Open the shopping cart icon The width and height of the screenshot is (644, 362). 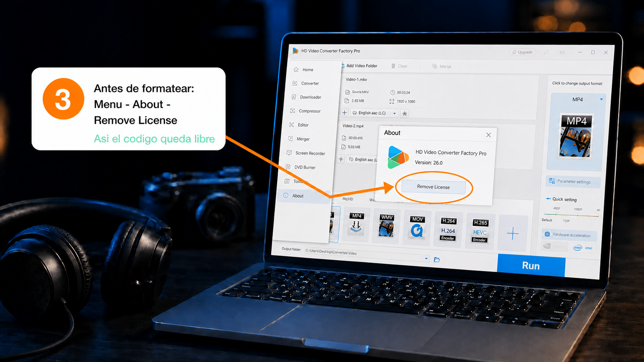562,52
